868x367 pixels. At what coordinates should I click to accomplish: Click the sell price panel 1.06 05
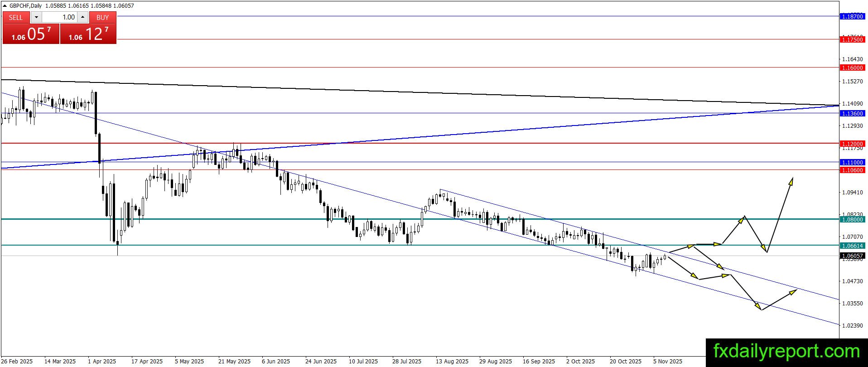(x=31, y=34)
